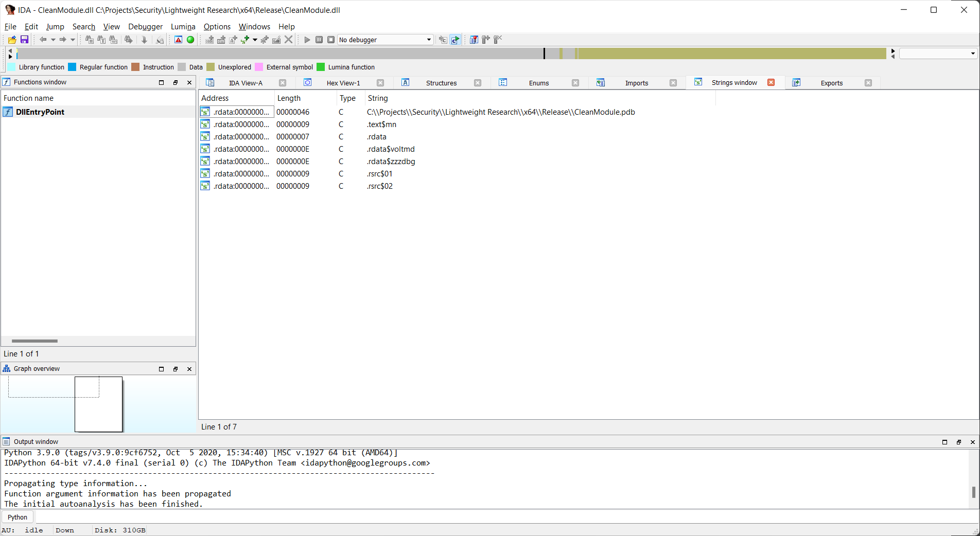Open the Lumina menu
Image resolution: width=980 pixels, height=536 pixels.
(x=183, y=27)
